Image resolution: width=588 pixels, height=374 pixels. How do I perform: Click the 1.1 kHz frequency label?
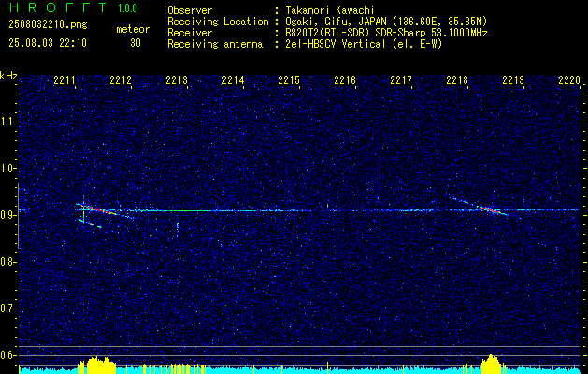coord(7,122)
